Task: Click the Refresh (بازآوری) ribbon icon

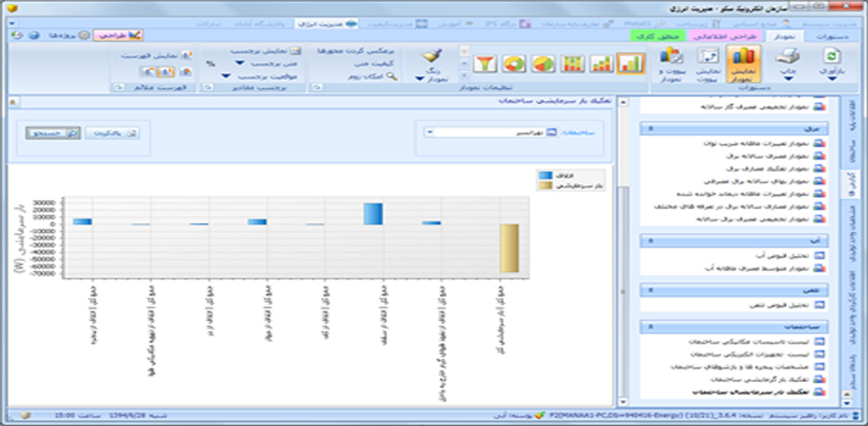Action: (831, 61)
